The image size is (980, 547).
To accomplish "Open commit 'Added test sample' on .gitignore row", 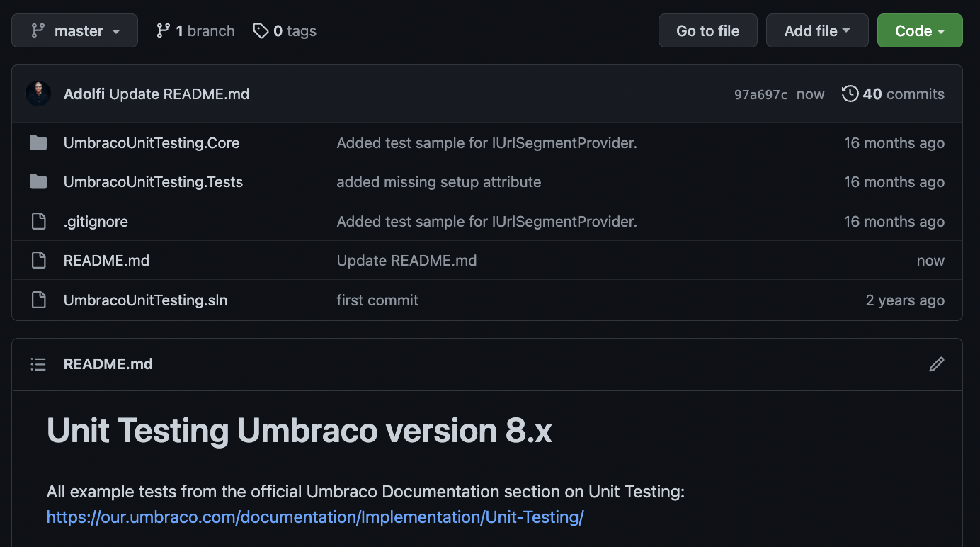I will (486, 222).
